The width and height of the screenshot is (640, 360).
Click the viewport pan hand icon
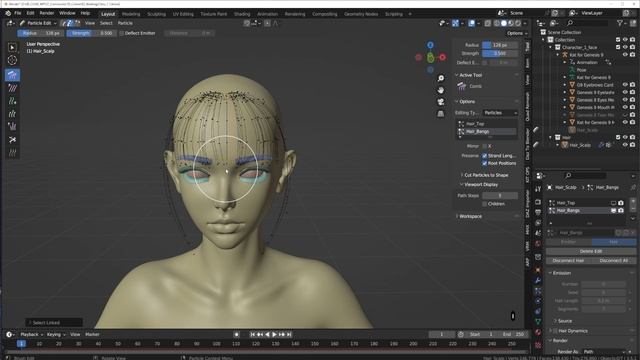coord(441,90)
